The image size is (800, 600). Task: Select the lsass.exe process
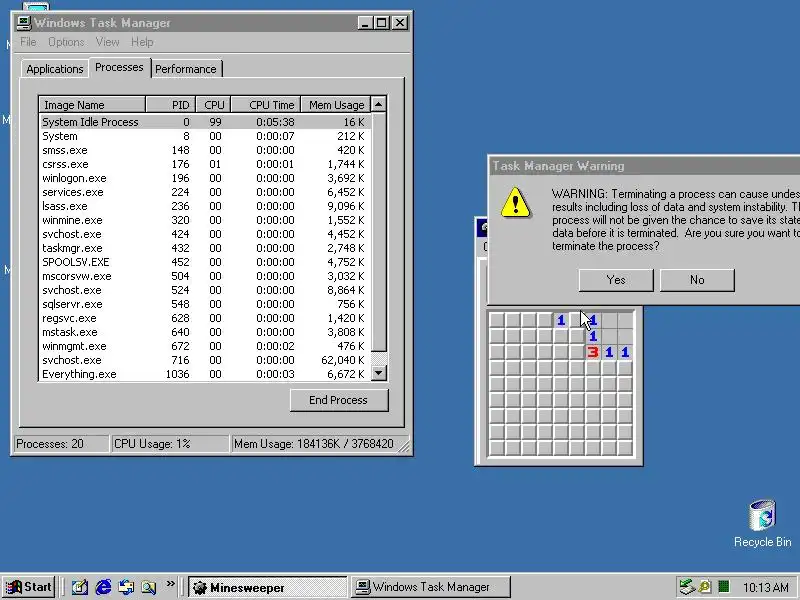[x=205, y=206]
